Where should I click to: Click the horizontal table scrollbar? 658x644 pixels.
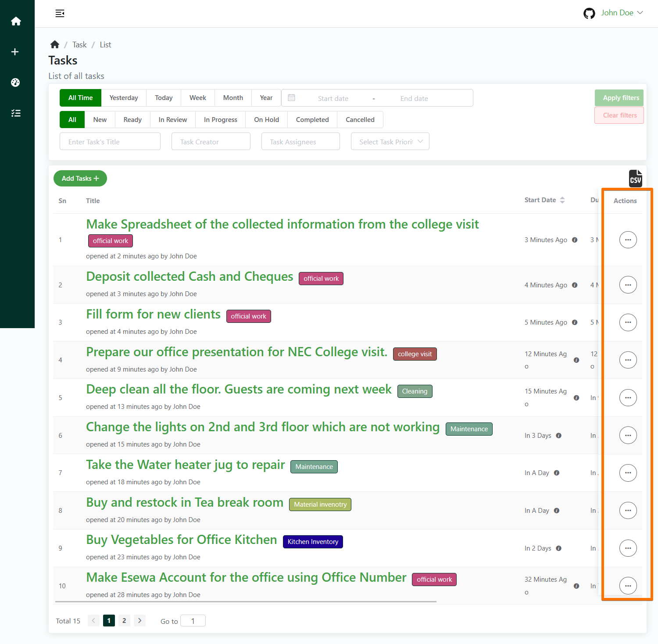pos(246,602)
